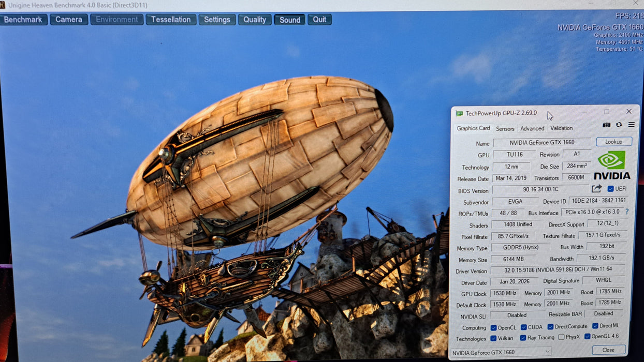This screenshot has width=644, height=362.
Task: Click the WHQL digital signature value
Action: click(604, 280)
